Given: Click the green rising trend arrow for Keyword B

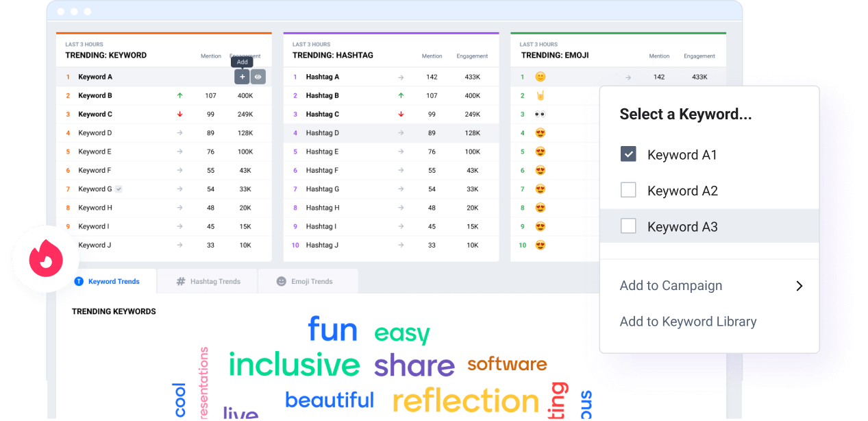Looking at the screenshot, I should [179, 95].
